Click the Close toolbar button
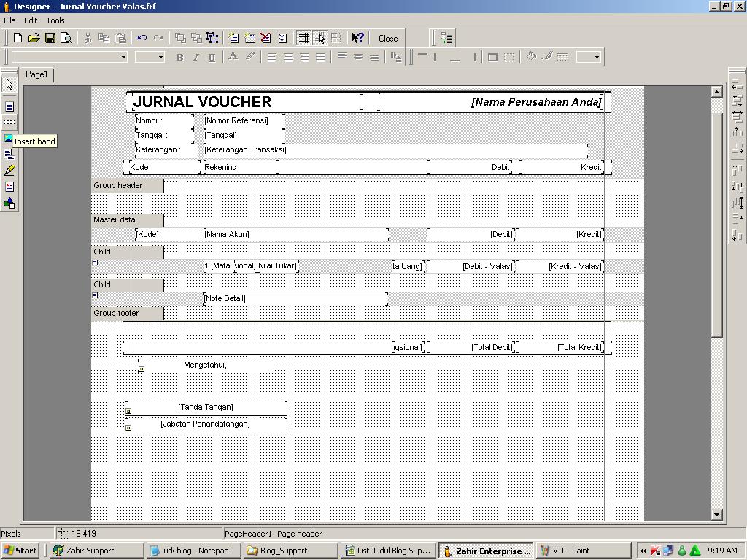 click(x=388, y=39)
